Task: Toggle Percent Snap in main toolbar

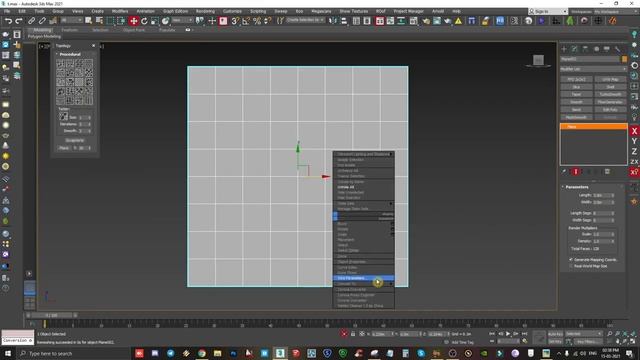Action: pyautogui.click(x=257, y=21)
